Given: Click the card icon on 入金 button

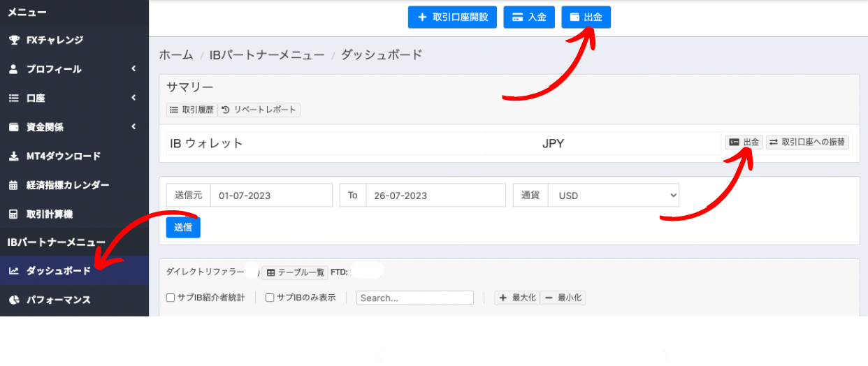Looking at the screenshot, I should [518, 17].
